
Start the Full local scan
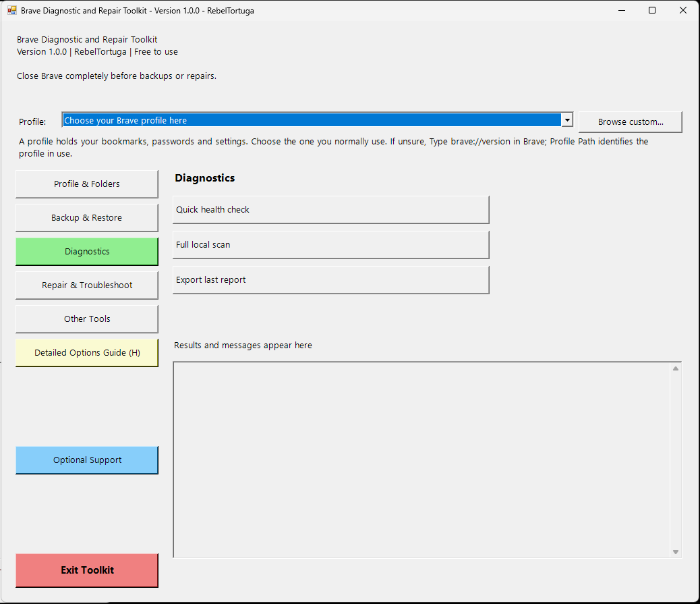coord(331,244)
